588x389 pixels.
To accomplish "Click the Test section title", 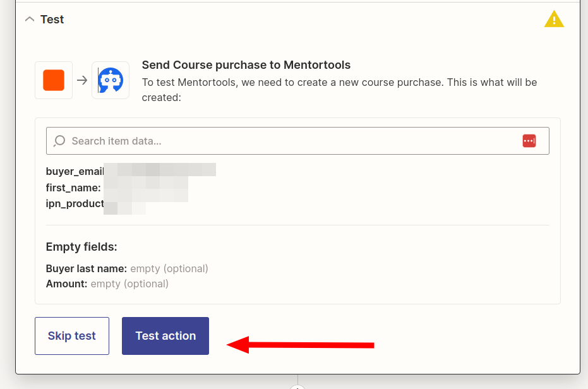I will point(52,19).
